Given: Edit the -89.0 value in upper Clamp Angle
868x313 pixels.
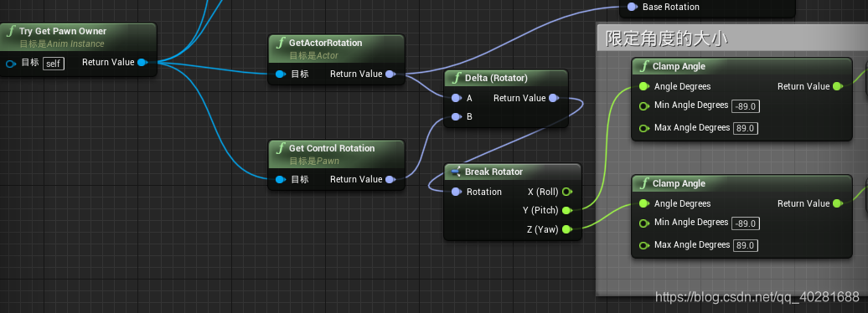Looking at the screenshot, I should click(746, 106).
